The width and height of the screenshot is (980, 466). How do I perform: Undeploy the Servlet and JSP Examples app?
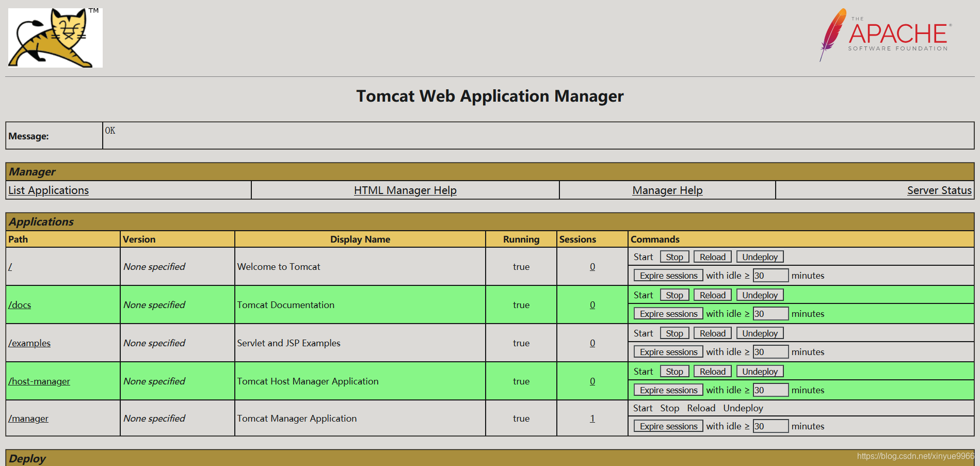point(760,333)
